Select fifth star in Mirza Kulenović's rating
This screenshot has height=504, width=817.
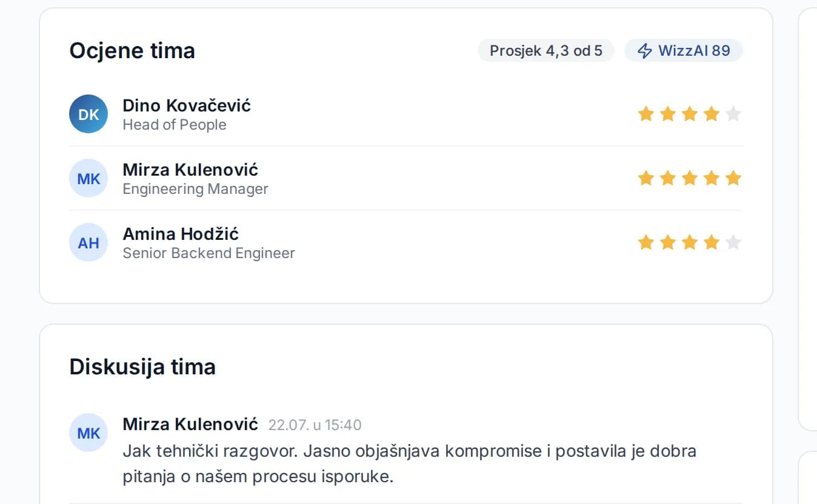733,178
